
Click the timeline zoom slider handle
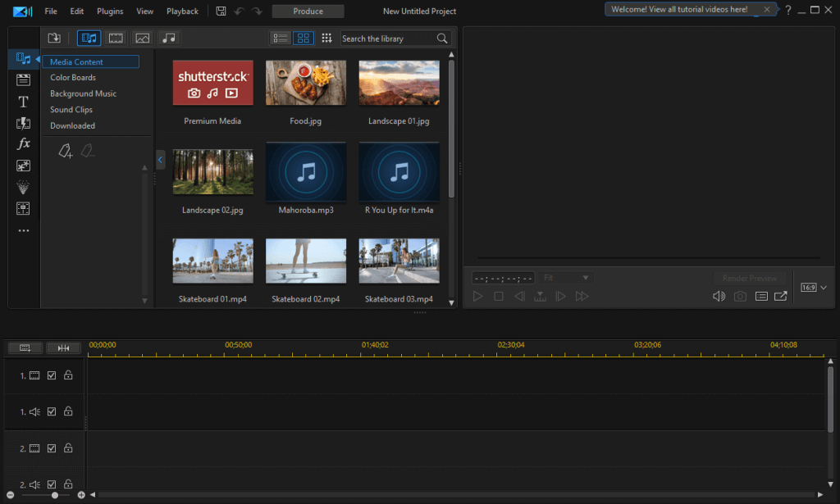pyautogui.click(x=55, y=495)
